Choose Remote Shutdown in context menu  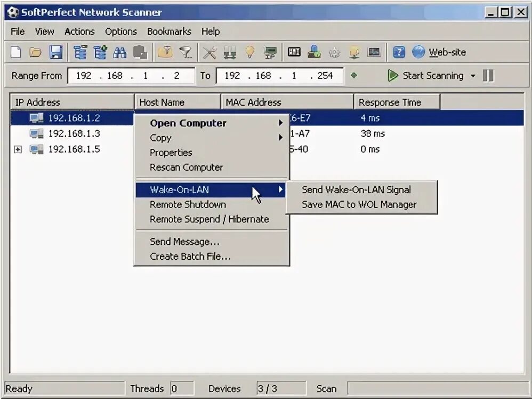pos(212,204)
